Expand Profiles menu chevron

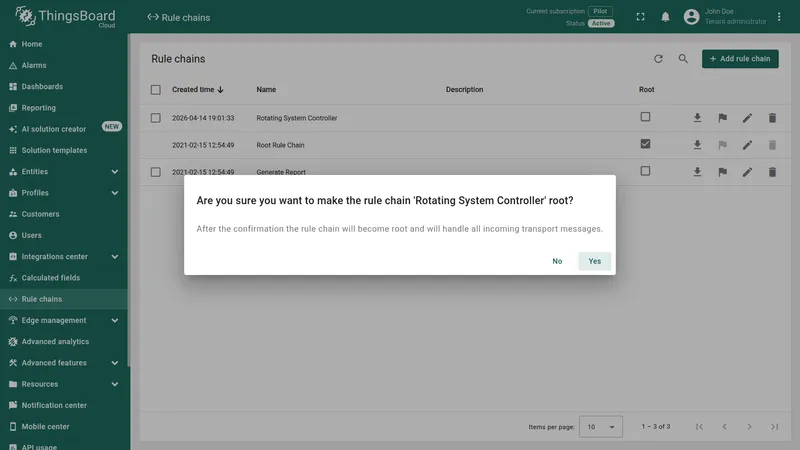coord(115,193)
